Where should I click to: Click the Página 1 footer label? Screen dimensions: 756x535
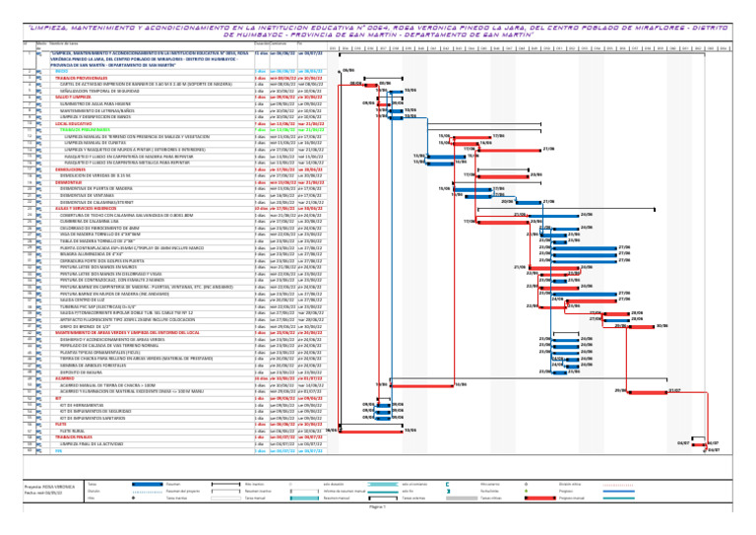pyautogui.click(x=378, y=507)
